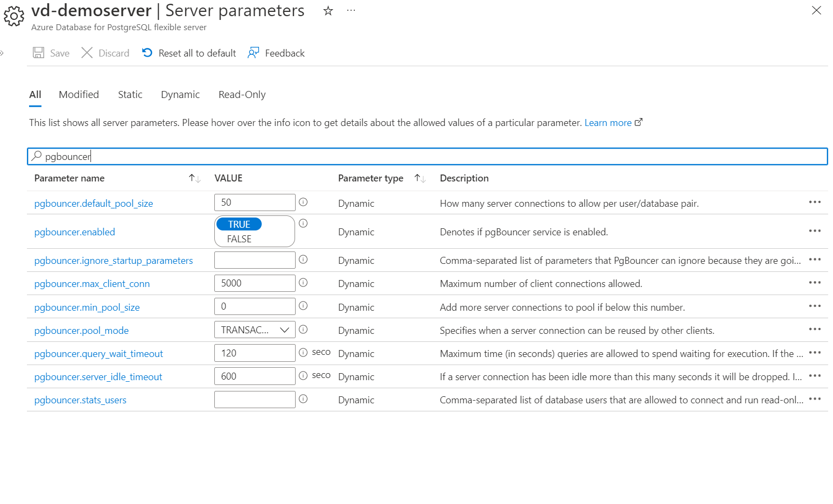833x504 pixels.
Task: Click info icon for pool_mode
Action: pyautogui.click(x=303, y=329)
